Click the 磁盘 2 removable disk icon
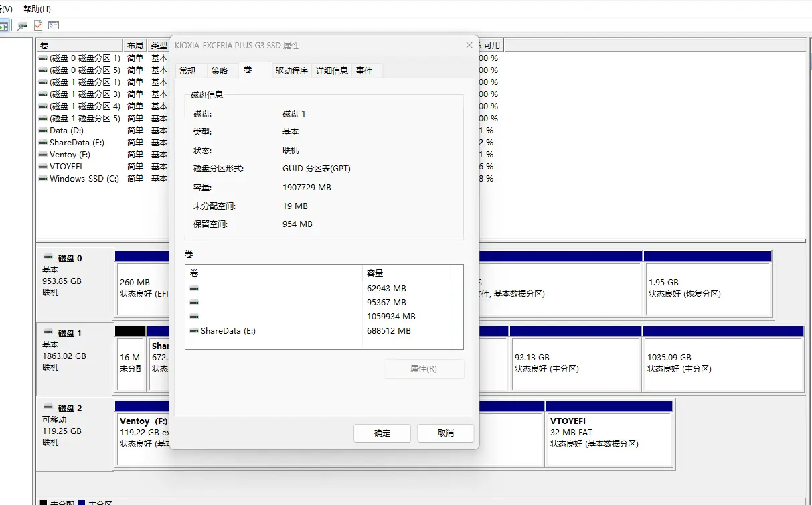The image size is (812, 505). click(48, 407)
